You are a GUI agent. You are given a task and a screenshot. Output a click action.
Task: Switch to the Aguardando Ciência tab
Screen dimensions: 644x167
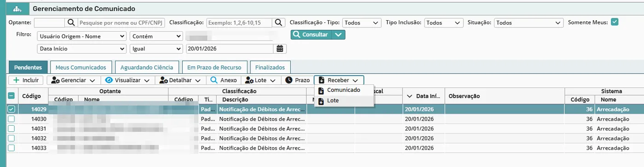146,67
